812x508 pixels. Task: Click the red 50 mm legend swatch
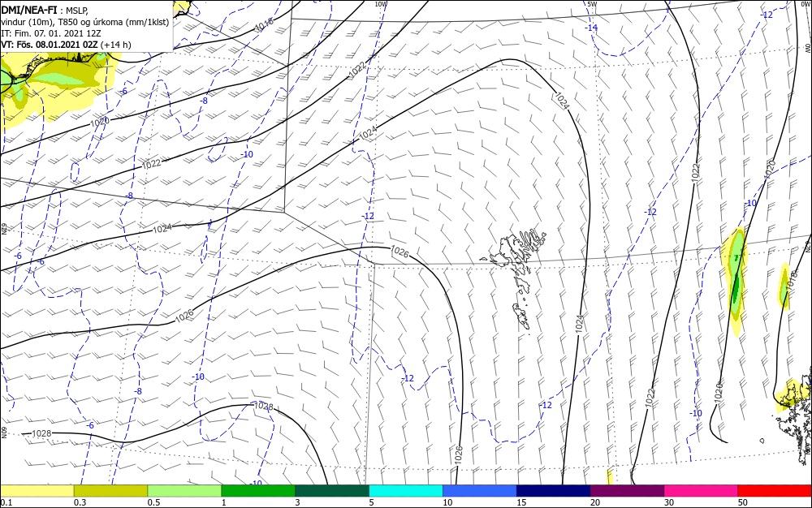click(x=775, y=491)
